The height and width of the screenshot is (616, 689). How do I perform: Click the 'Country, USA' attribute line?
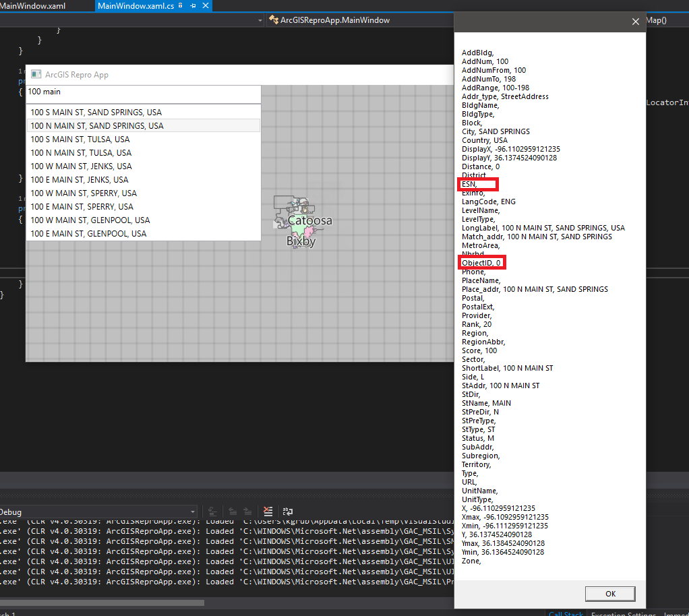click(x=484, y=141)
